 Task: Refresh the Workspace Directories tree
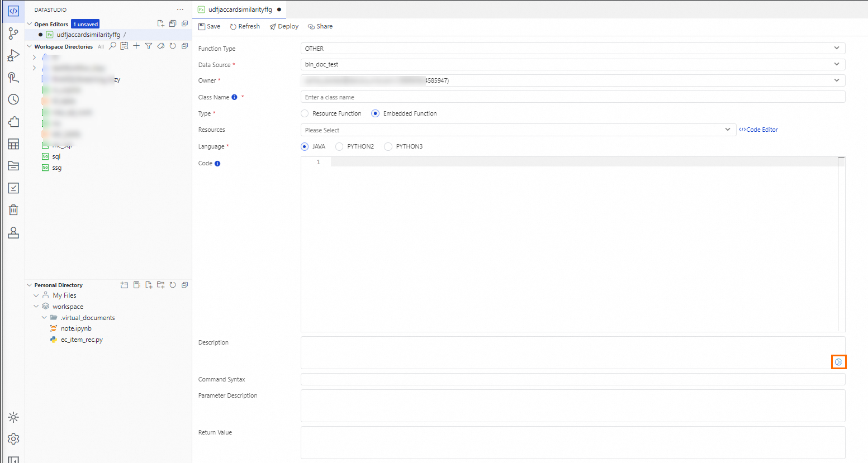click(173, 46)
